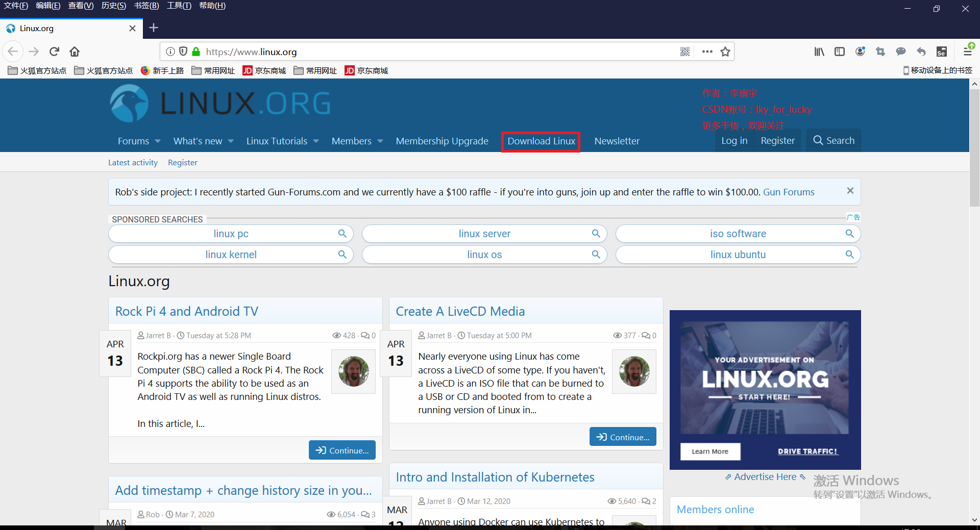Click the address bar input field

[408, 52]
